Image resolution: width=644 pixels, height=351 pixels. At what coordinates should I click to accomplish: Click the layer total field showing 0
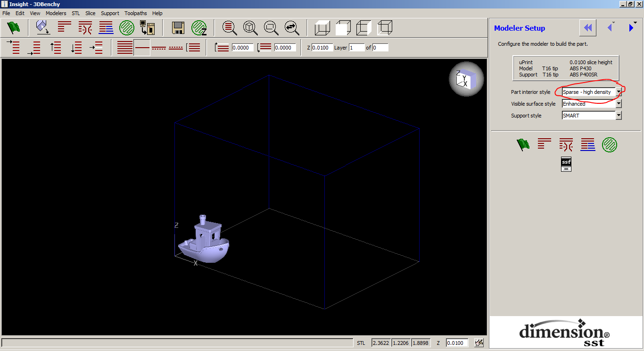click(x=380, y=48)
